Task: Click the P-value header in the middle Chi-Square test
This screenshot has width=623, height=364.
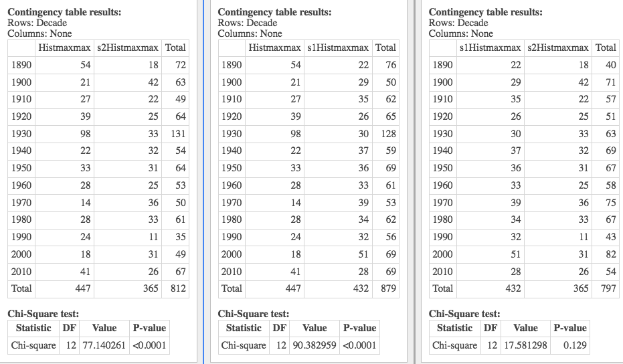Action: pos(359,328)
